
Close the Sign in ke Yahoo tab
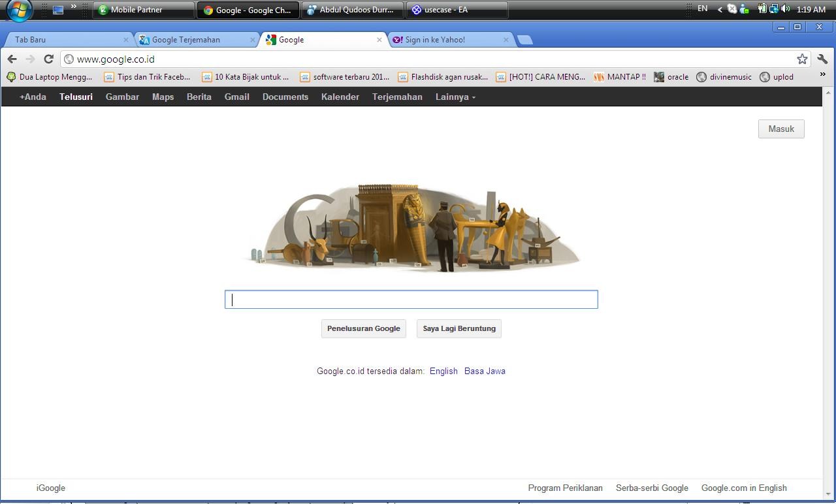click(506, 40)
